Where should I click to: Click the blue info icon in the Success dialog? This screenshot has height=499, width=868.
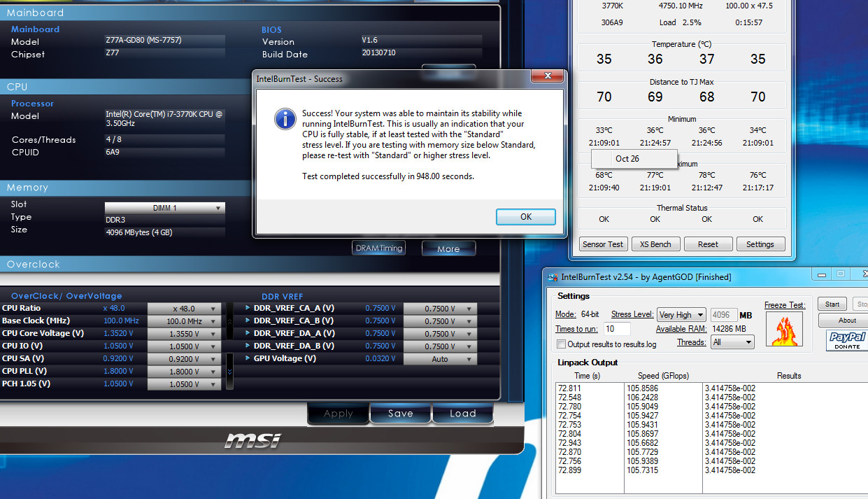pos(284,119)
